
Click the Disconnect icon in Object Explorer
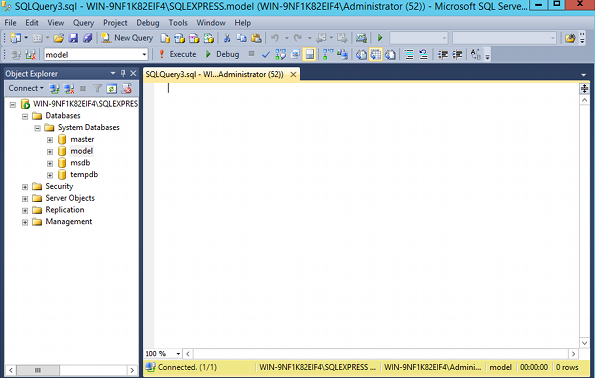click(x=69, y=88)
